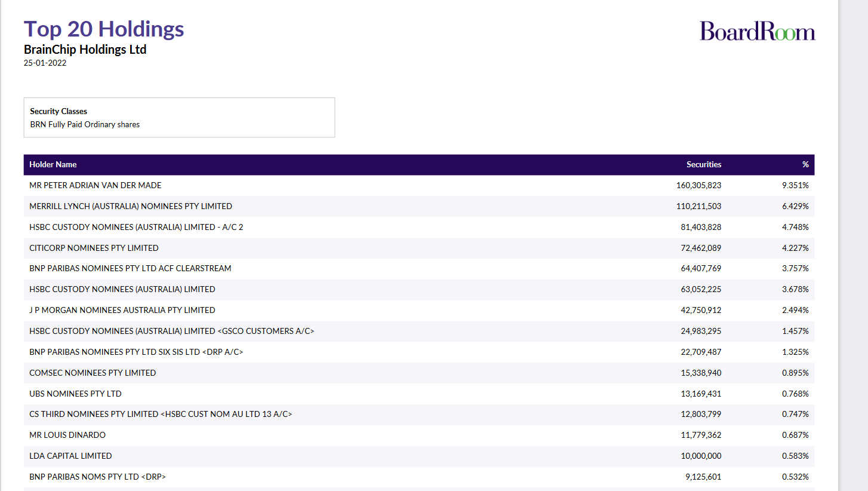This screenshot has height=491, width=868.
Task: Click securities value 9,125,601
Action: point(703,477)
